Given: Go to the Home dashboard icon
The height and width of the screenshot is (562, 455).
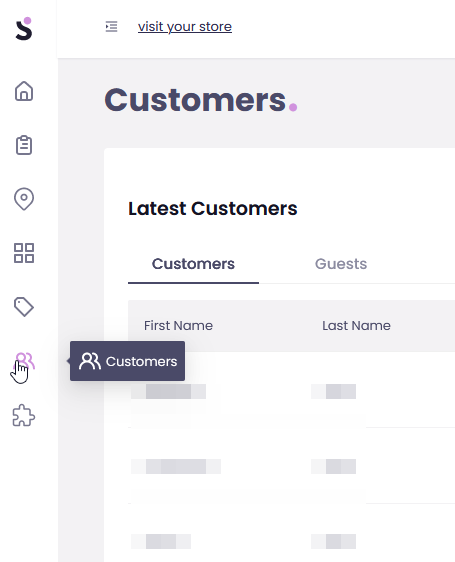Looking at the screenshot, I should click(x=24, y=91).
